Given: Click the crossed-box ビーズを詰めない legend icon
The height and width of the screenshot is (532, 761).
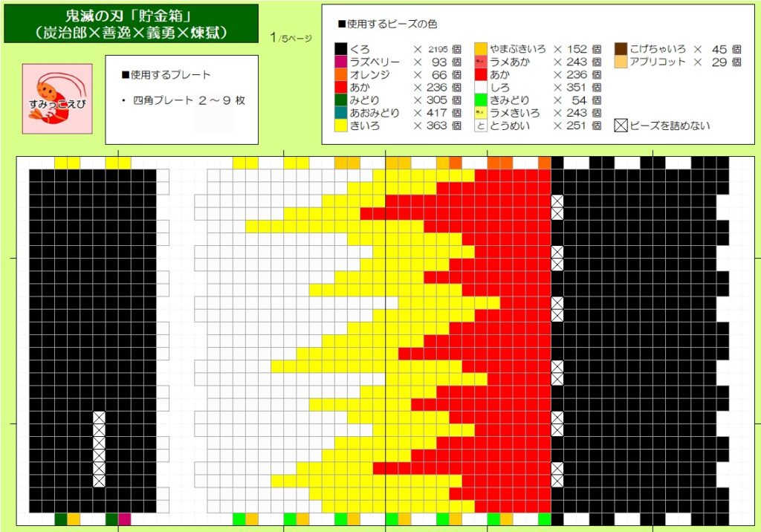Looking at the screenshot, I should [621, 126].
